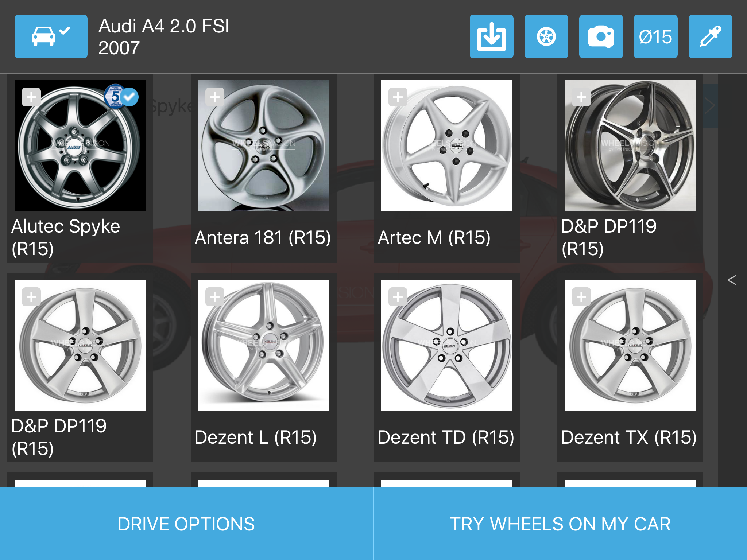The image size is (747, 560).
Task: Click the Dezent L (R15) label
Action: [256, 437]
